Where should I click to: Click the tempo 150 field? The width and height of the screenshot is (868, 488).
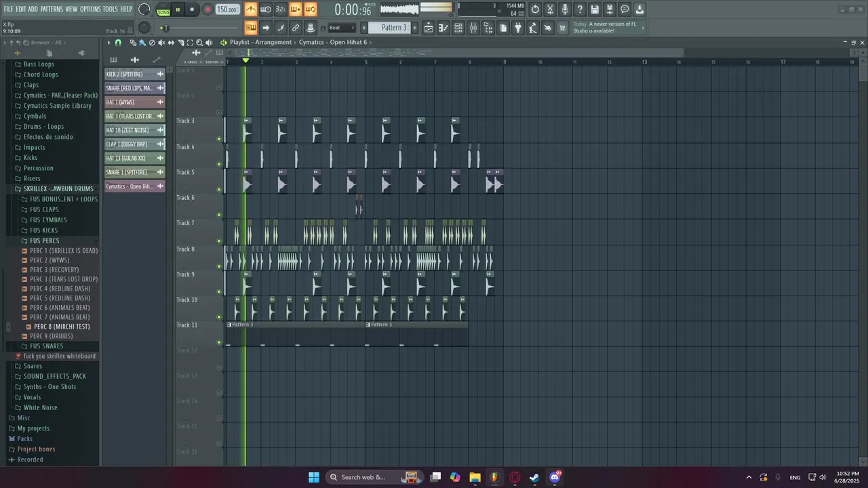[x=227, y=9]
